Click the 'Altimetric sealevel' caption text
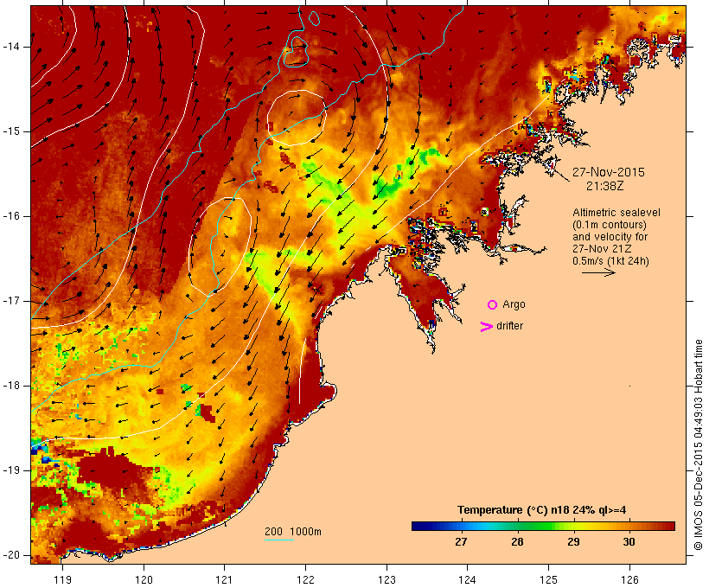This screenshot has height=588, width=709. [616, 213]
